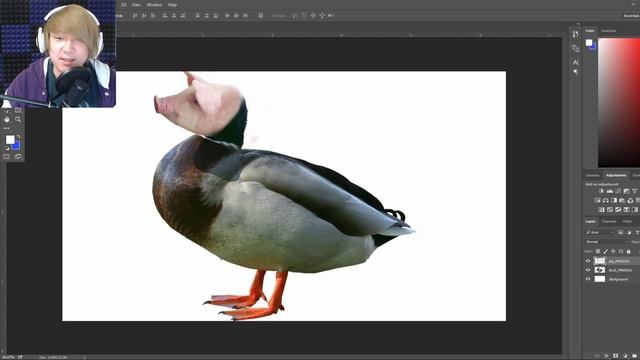Screen dimensions: 640x360
Task: Open the View menu
Action: click(136, 5)
